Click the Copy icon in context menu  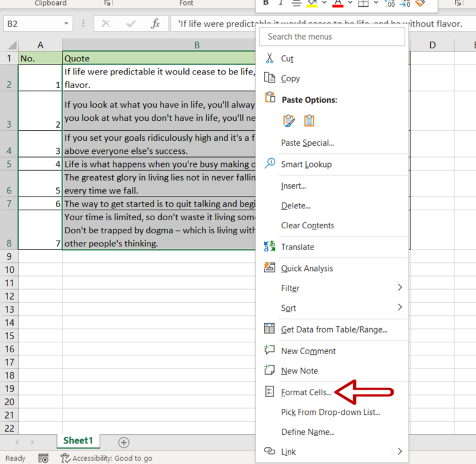pyautogui.click(x=270, y=78)
